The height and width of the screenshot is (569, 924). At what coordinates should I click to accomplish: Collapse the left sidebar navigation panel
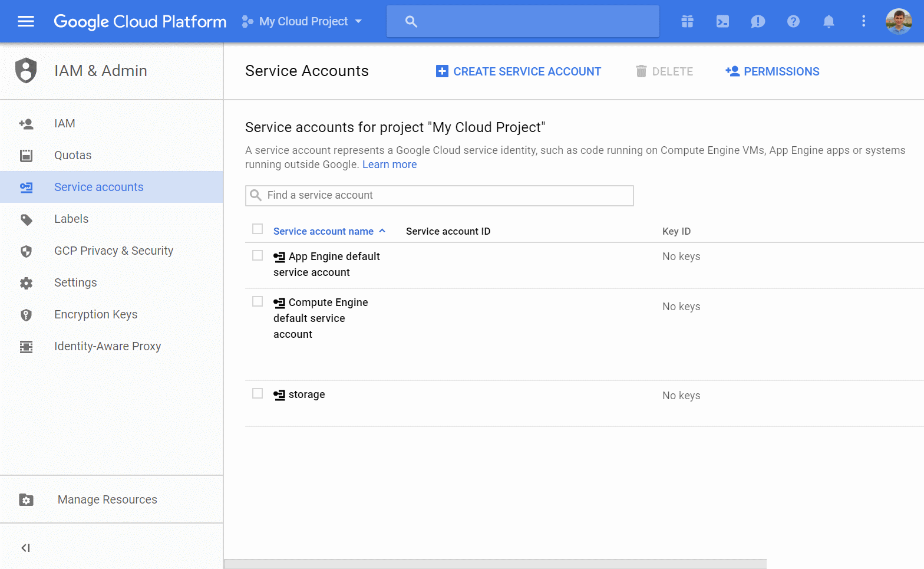[x=25, y=548]
